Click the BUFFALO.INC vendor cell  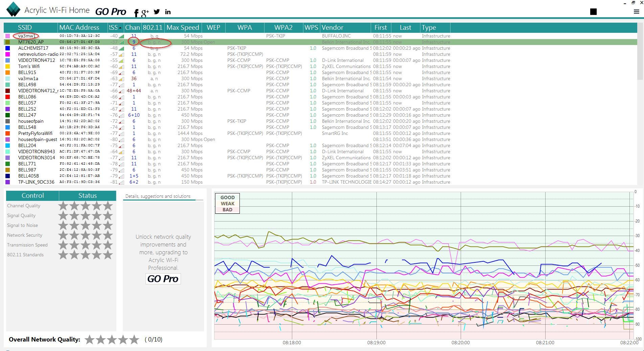click(x=336, y=36)
